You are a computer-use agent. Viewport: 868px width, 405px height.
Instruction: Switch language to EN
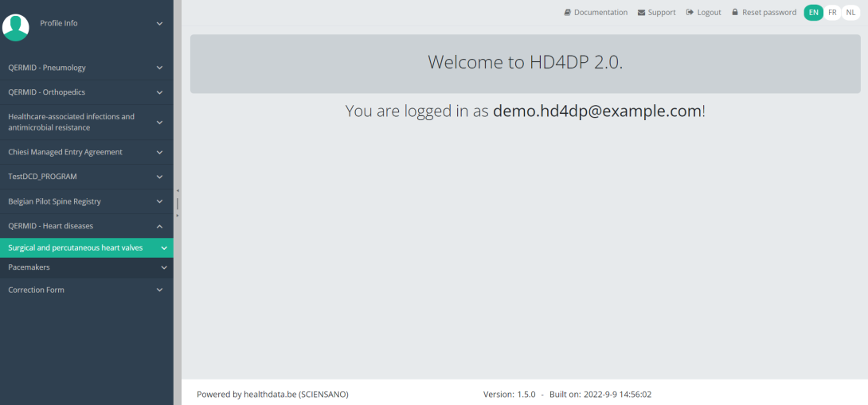coord(813,13)
